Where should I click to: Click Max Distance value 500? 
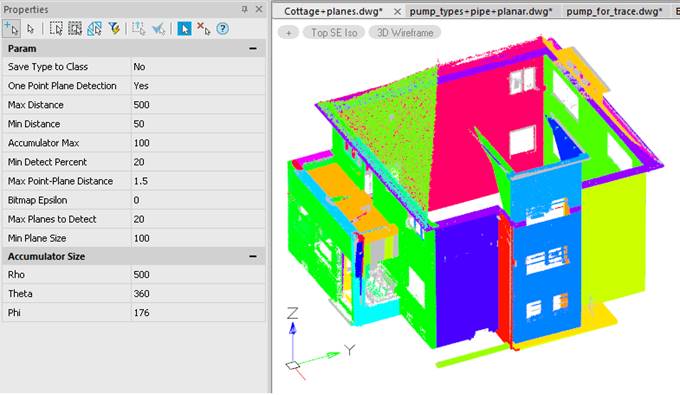click(198, 105)
